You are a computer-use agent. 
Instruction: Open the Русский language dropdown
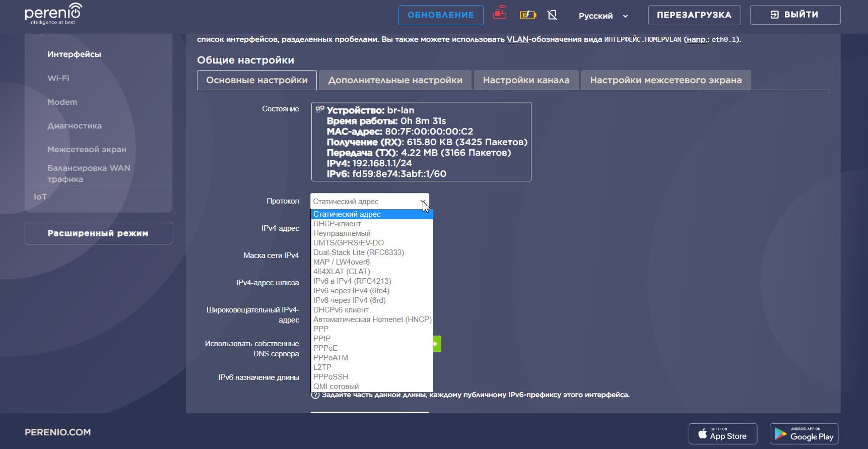(x=603, y=16)
